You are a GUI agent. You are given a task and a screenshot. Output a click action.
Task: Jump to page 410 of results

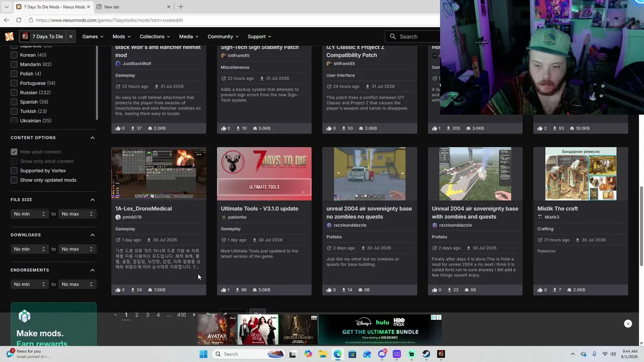click(x=182, y=315)
